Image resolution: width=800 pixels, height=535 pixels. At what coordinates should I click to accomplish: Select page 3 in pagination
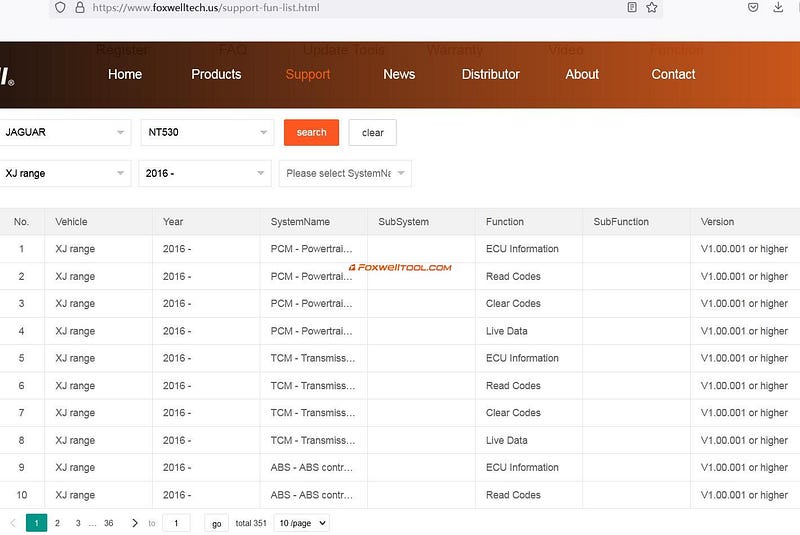(x=78, y=523)
